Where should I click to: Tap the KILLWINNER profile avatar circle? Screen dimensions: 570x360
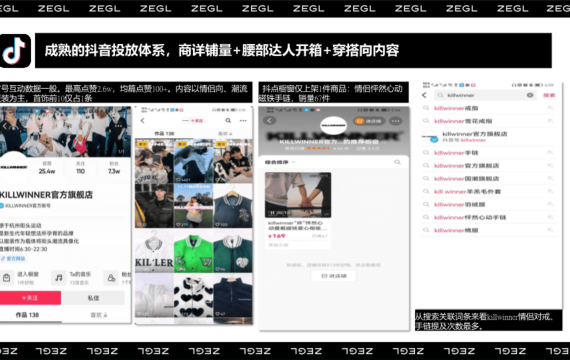click(x=13, y=167)
